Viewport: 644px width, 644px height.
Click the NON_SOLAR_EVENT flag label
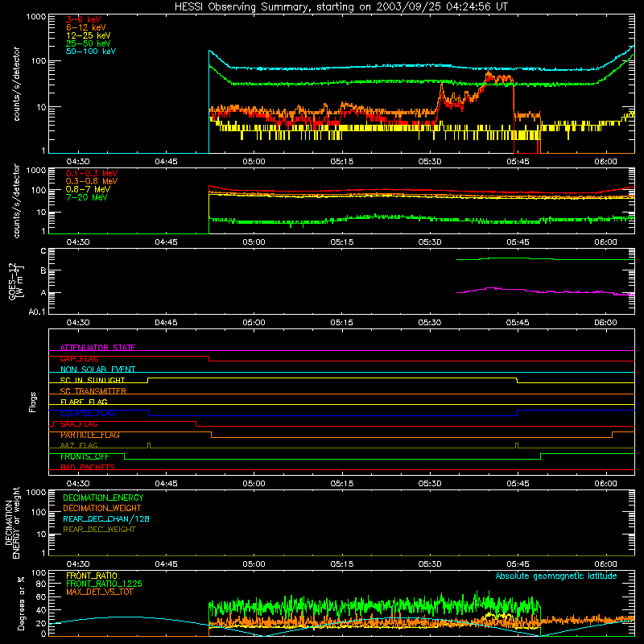[97, 369]
